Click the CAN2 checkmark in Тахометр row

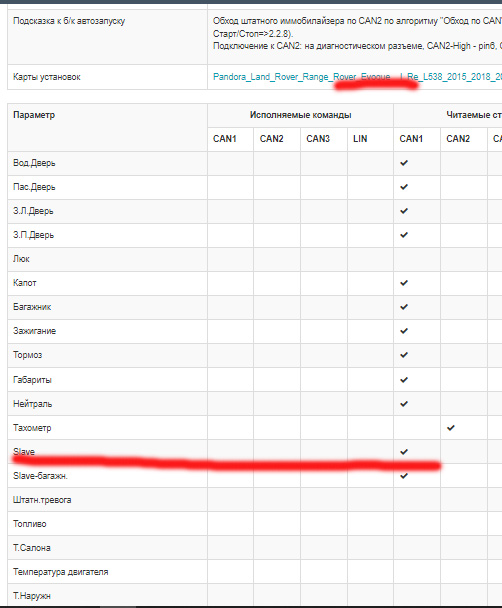pos(450,428)
